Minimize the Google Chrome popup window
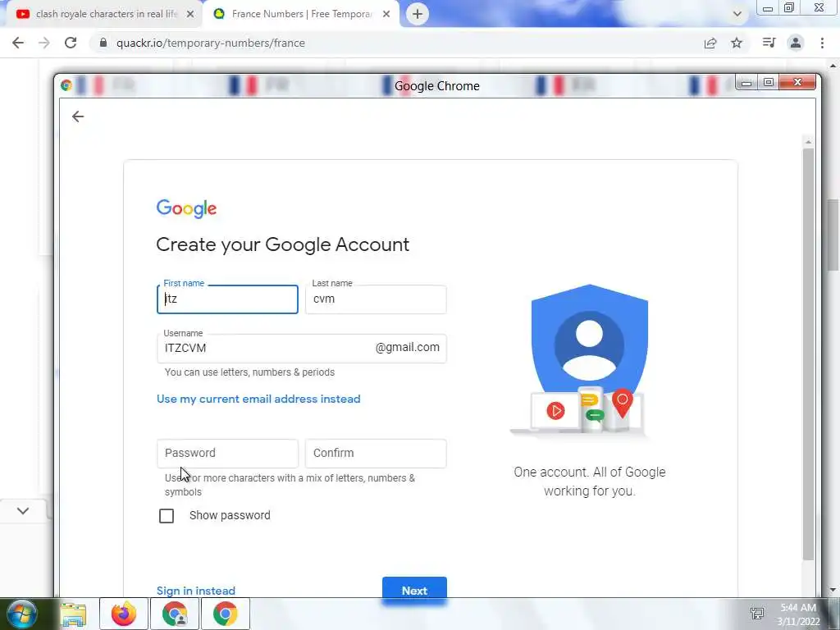The width and height of the screenshot is (840, 630). (x=746, y=83)
